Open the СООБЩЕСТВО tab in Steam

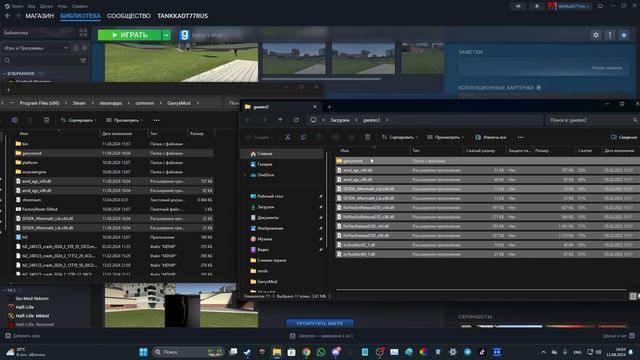(129, 16)
